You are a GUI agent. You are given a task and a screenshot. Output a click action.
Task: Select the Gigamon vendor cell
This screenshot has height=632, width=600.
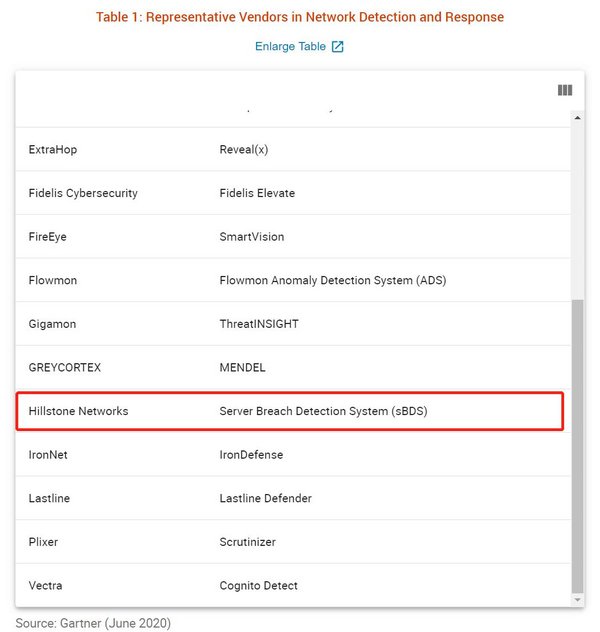[x=52, y=324]
